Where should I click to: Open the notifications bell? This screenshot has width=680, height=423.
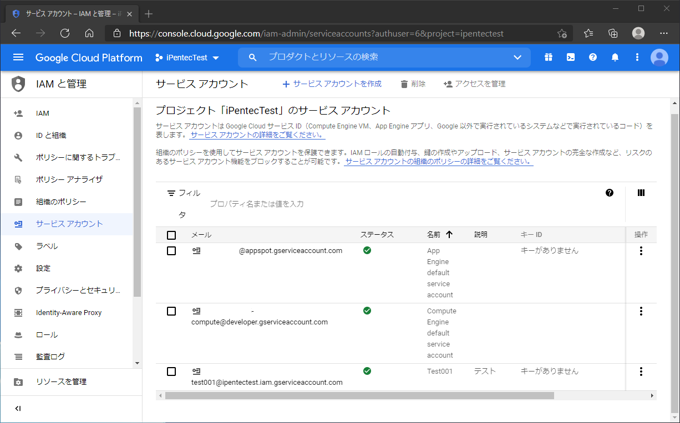pyautogui.click(x=615, y=57)
